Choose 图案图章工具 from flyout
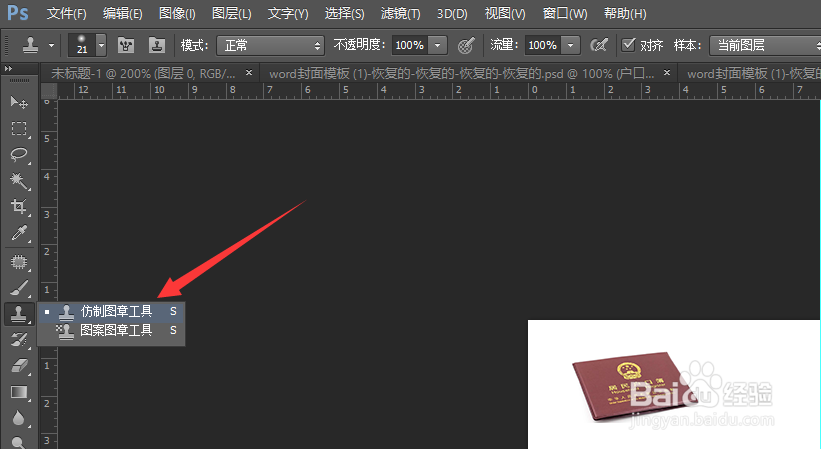The image size is (821, 449). point(111,330)
